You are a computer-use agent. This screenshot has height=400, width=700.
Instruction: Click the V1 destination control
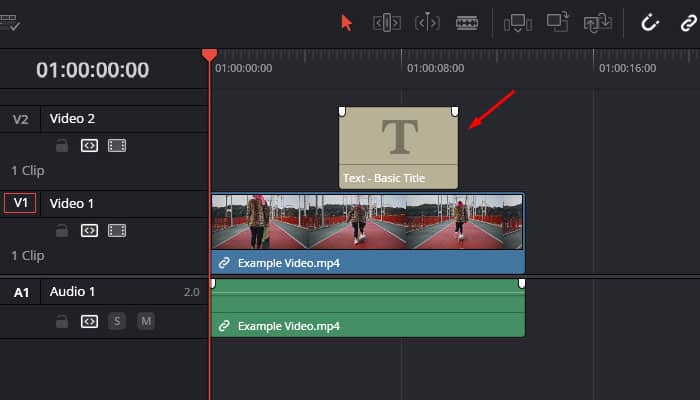pos(20,203)
